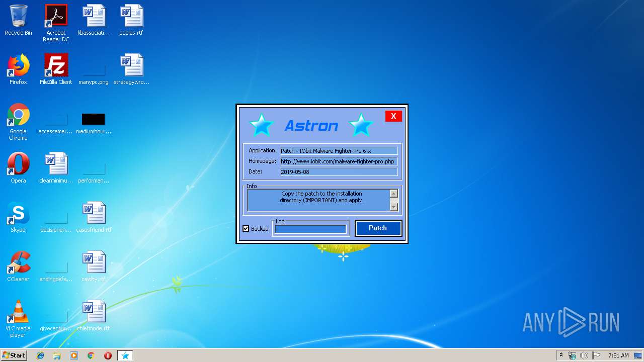Launch Google Chrome desktop shortcut
The width and height of the screenshot is (644, 362).
(x=18, y=122)
